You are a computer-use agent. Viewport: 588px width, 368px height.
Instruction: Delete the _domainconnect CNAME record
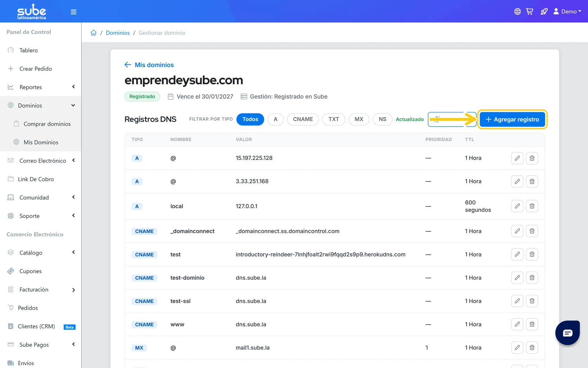pos(532,231)
